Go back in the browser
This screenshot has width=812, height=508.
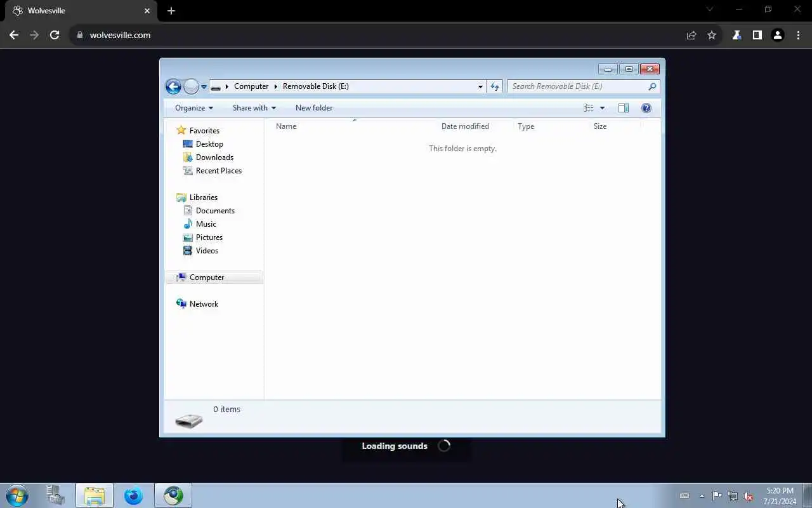pos(14,36)
